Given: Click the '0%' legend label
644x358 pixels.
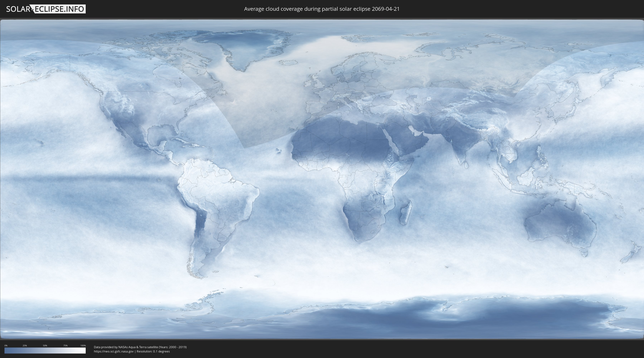Looking at the screenshot, I should pos(6,345).
